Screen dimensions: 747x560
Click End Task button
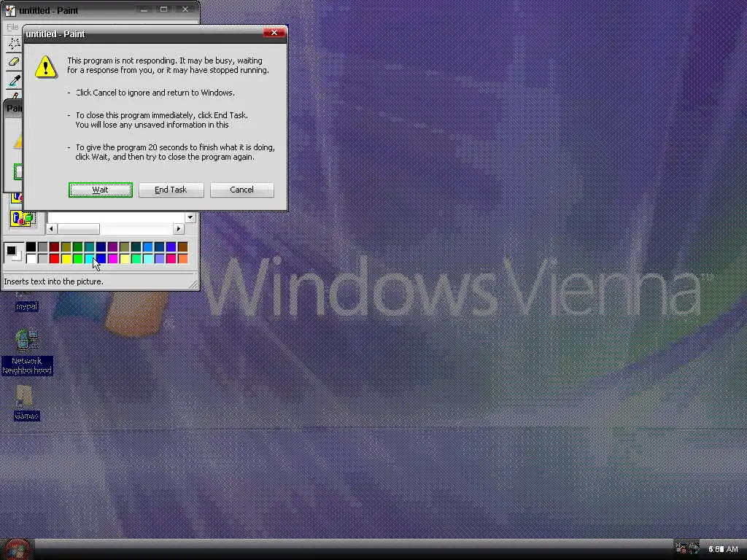[171, 190]
